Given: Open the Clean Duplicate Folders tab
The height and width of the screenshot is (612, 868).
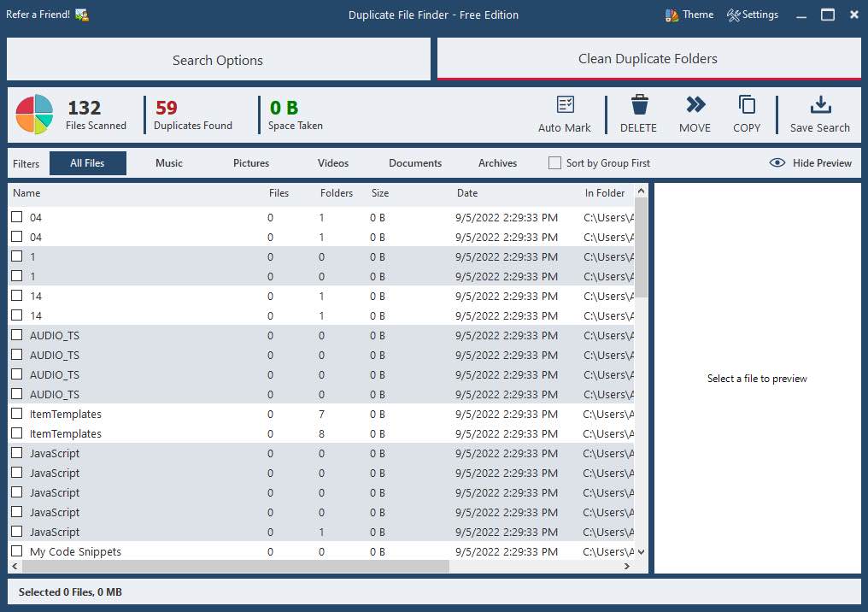Looking at the screenshot, I should point(648,58).
